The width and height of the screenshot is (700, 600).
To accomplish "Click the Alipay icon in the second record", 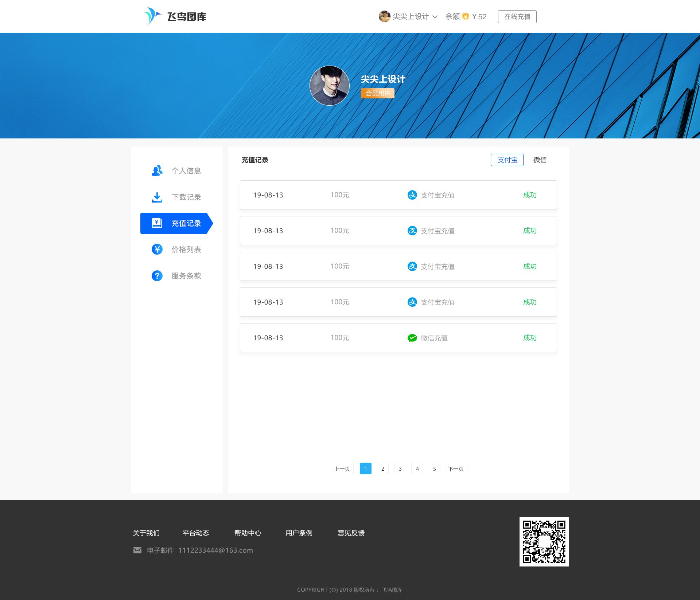I will pos(412,231).
